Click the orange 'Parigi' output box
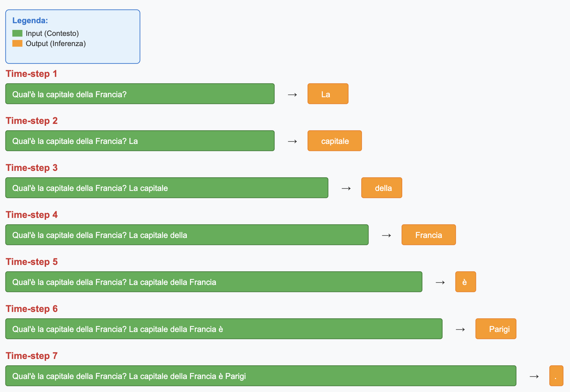This screenshot has width=570, height=392. tap(495, 329)
